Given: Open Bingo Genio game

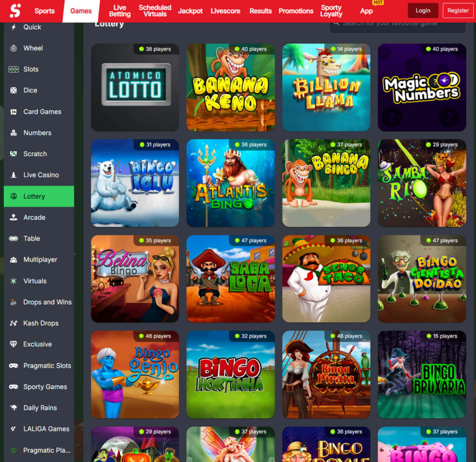Looking at the screenshot, I should (135, 375).
